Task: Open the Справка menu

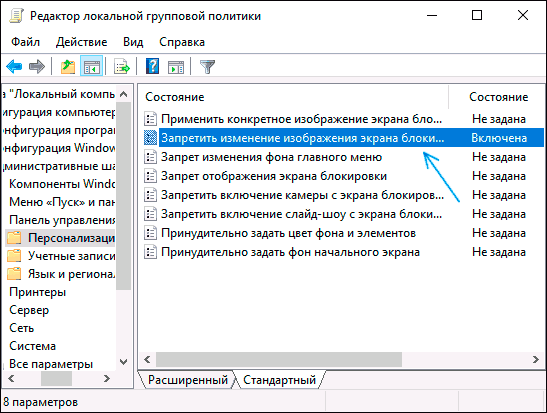Action: pos(182,42)
